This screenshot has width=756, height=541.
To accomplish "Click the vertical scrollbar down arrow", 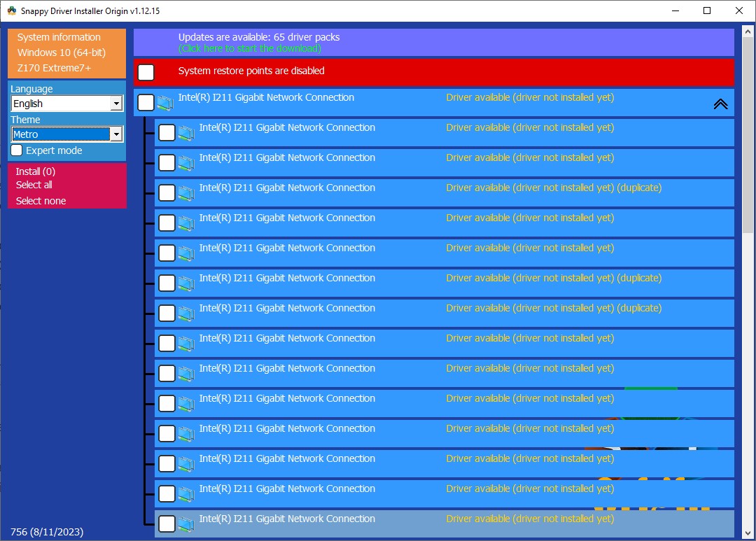I will 748,534.
